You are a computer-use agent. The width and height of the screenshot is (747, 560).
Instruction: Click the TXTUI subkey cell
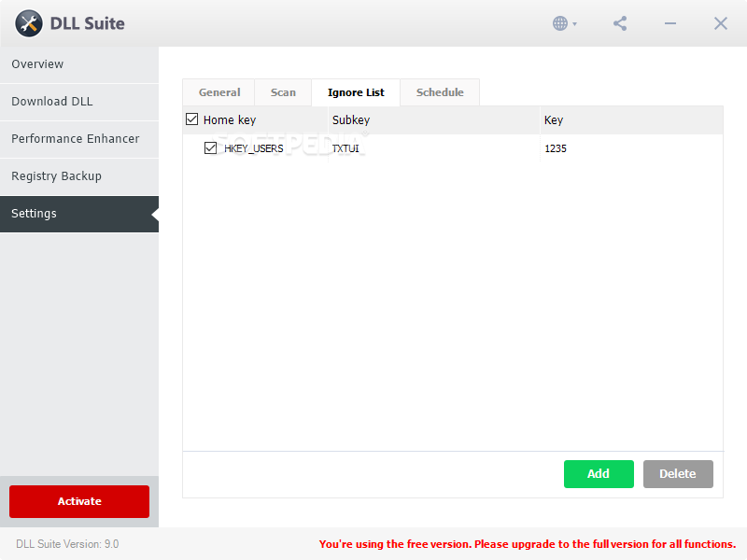345,148
